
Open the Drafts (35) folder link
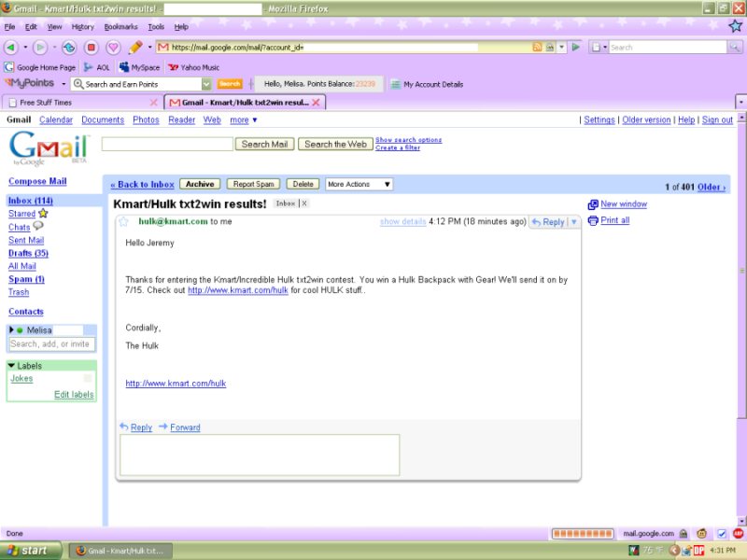click(28, 253)
